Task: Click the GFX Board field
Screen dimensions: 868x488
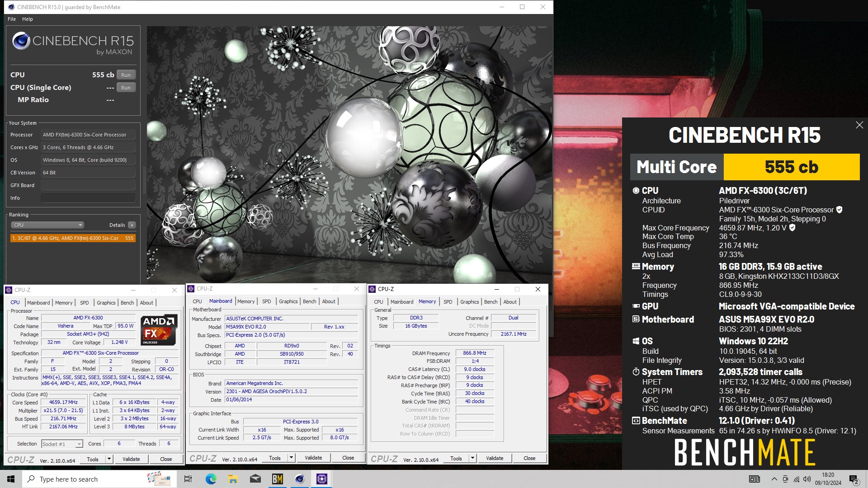Action: point(88,185)
